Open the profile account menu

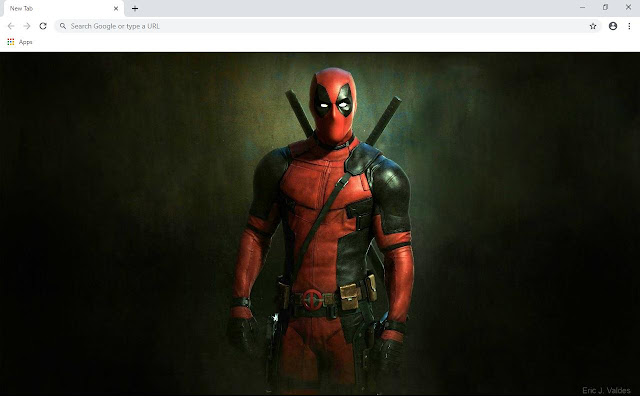[x=613, y=26]
